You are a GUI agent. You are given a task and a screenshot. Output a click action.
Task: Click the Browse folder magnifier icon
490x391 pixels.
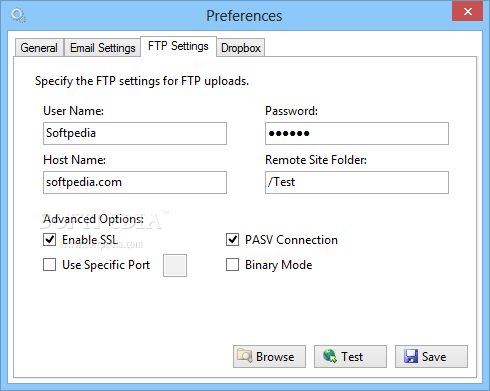pyautogui.click(x=245, y=356)
